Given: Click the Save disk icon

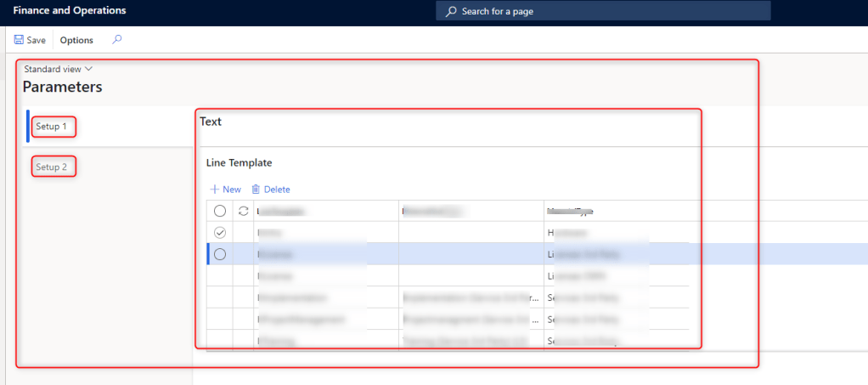Looking at the screenshot, I should tap(19, 40).
